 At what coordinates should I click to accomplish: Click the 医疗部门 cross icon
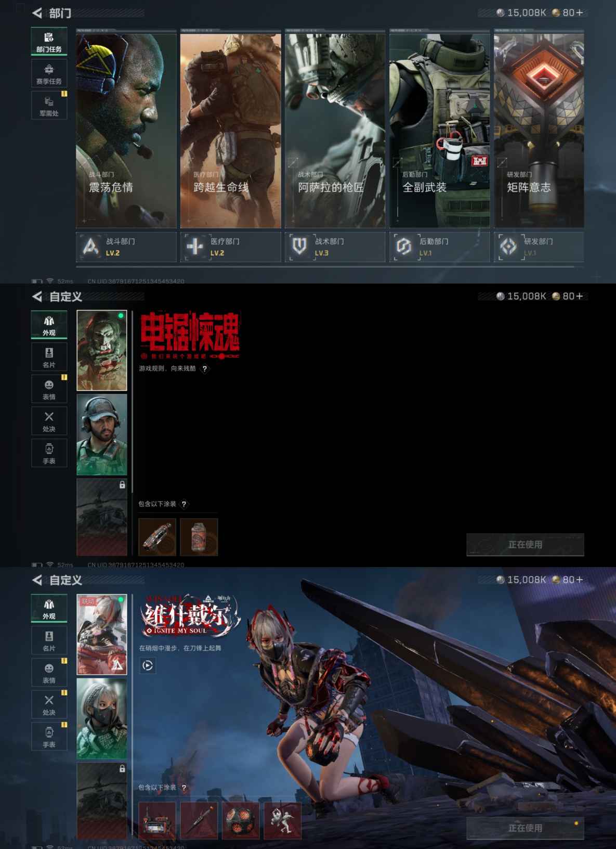click(195, 247)
